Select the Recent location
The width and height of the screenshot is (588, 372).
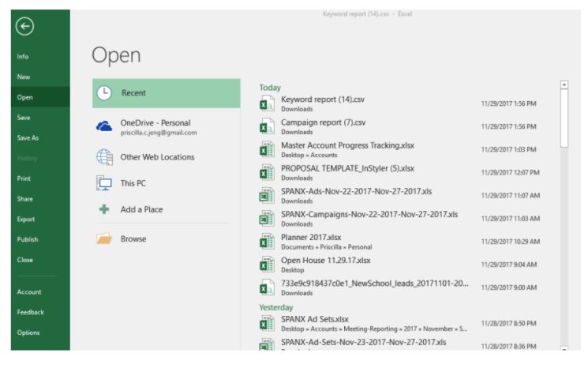166,93
